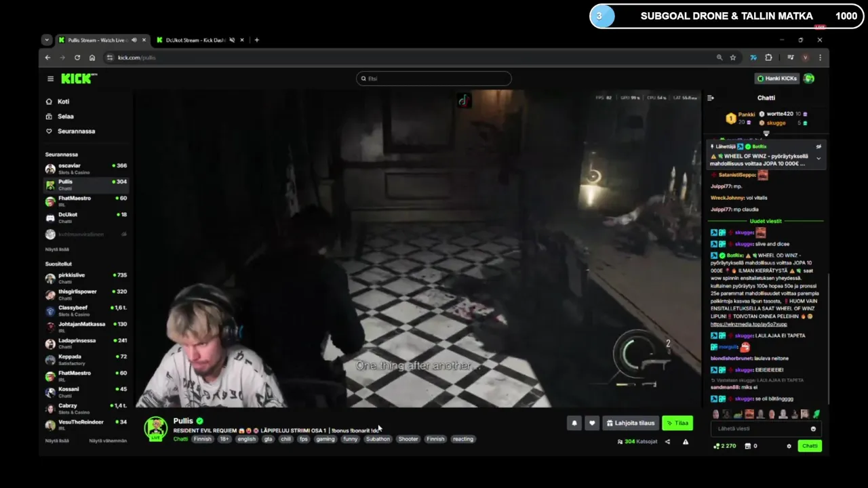Click the Hanki KICKs button
The image size is (868, 488).
[777, 79]
